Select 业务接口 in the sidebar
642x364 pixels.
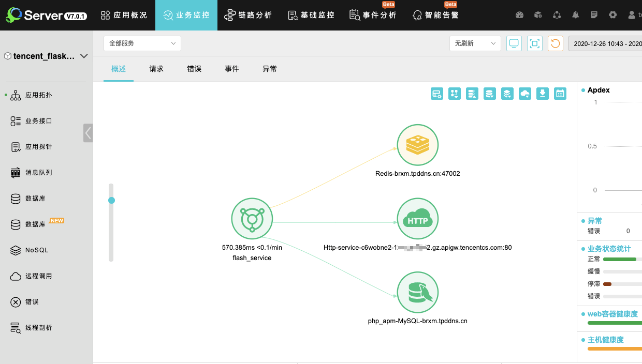point(39,121)
